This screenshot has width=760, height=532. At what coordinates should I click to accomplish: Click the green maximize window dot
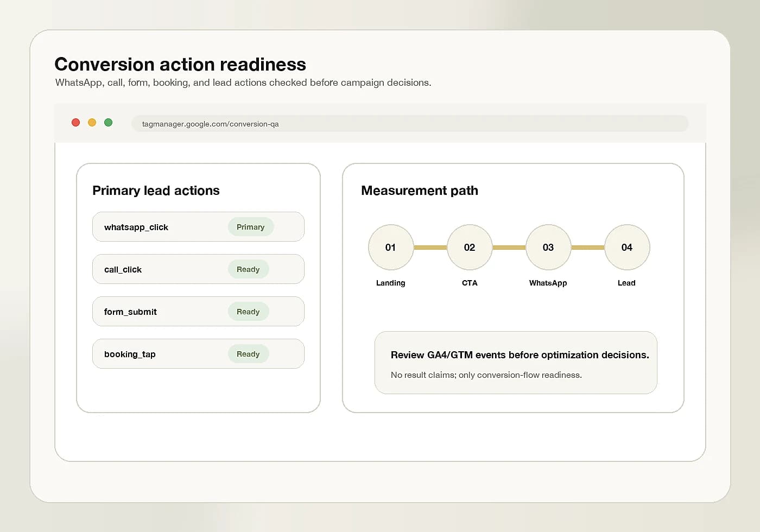[109, 123]
